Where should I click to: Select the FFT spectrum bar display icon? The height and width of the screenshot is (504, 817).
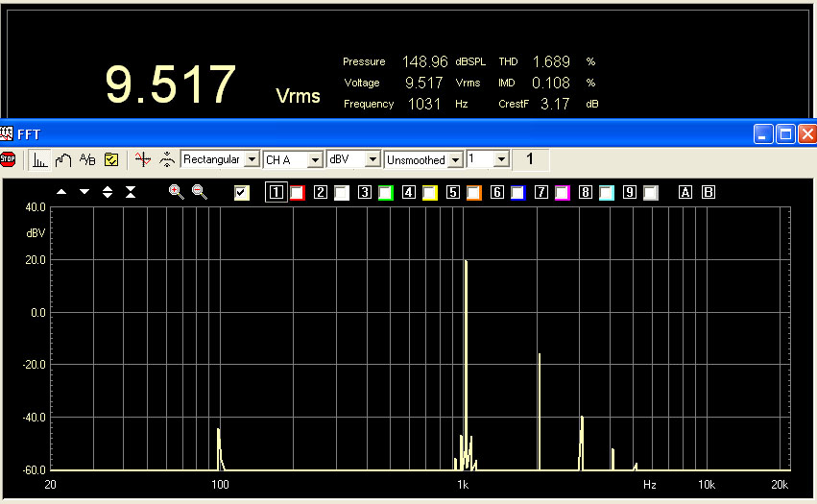[x=39, y=159]
